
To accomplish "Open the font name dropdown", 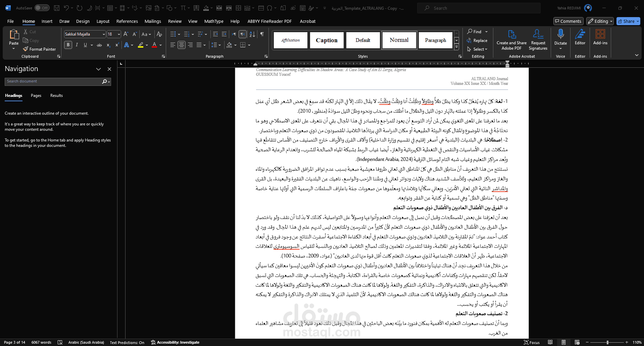I will coord(104,34).
